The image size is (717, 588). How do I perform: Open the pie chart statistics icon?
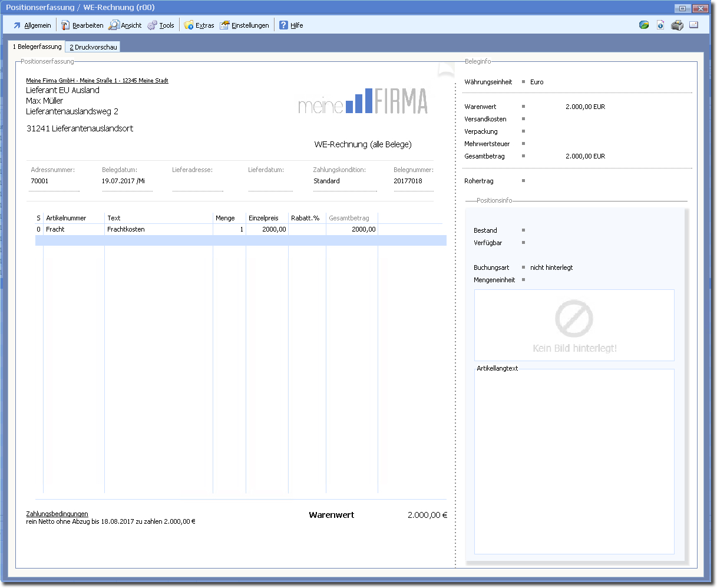(644, 25)
